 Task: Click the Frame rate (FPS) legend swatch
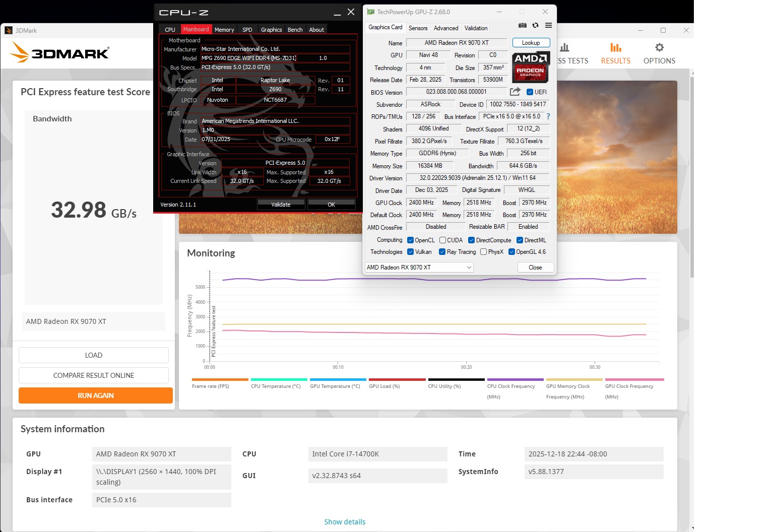coord(220,379)
